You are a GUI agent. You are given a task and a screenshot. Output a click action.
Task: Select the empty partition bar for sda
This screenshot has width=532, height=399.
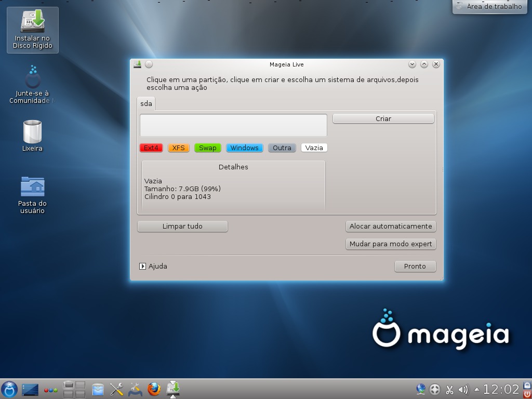[233, 125]
